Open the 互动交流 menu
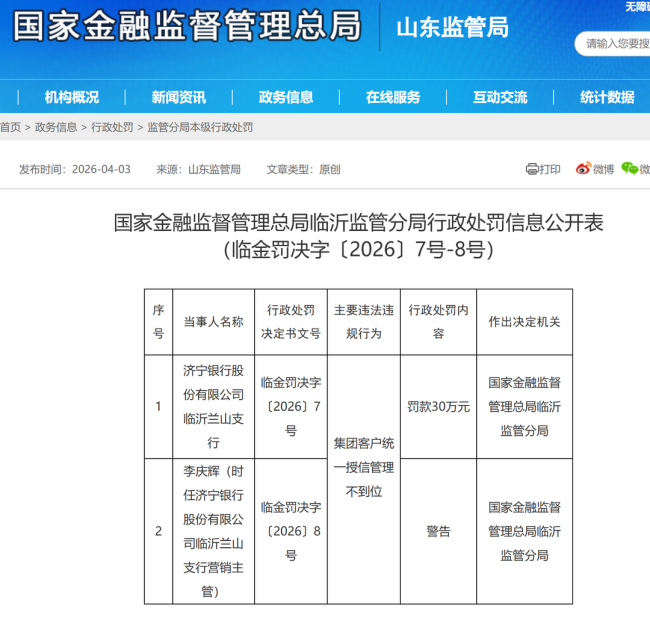650x618 pixels. pos(500,97)
